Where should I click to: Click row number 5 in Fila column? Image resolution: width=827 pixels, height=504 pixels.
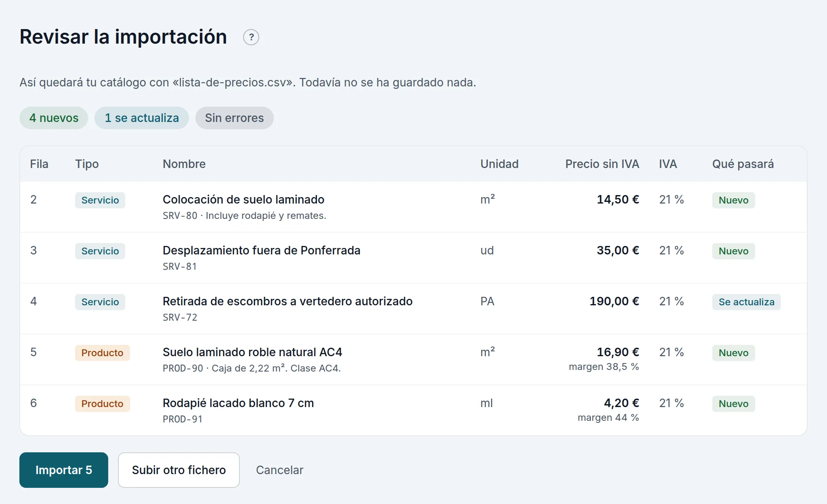click(x=34, y=352)
